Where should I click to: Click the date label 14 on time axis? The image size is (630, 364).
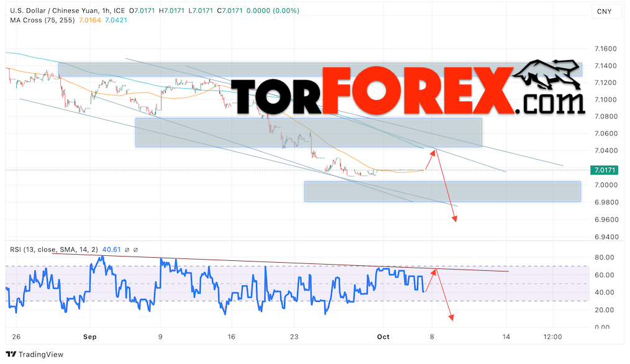tap(506, 337)
